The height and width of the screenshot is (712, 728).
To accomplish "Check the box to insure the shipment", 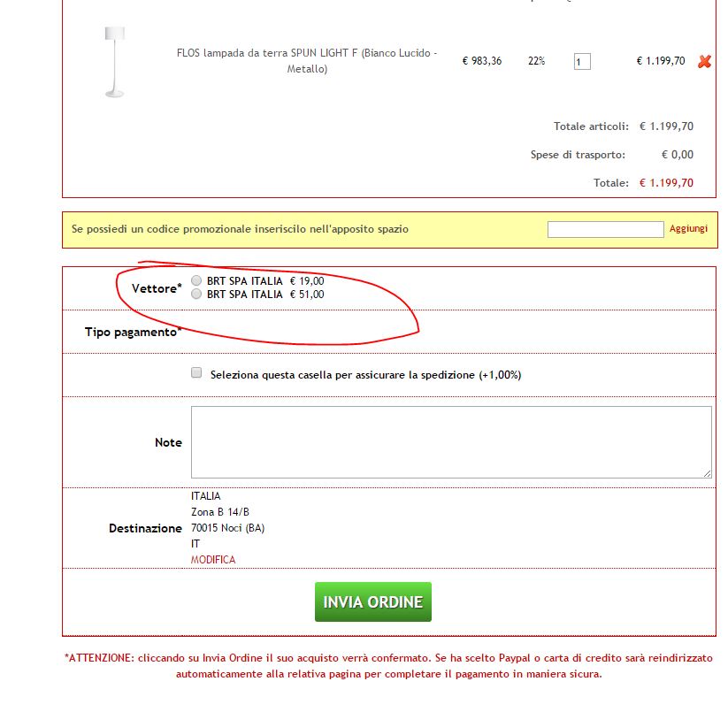I will click(x=196, y=372).
